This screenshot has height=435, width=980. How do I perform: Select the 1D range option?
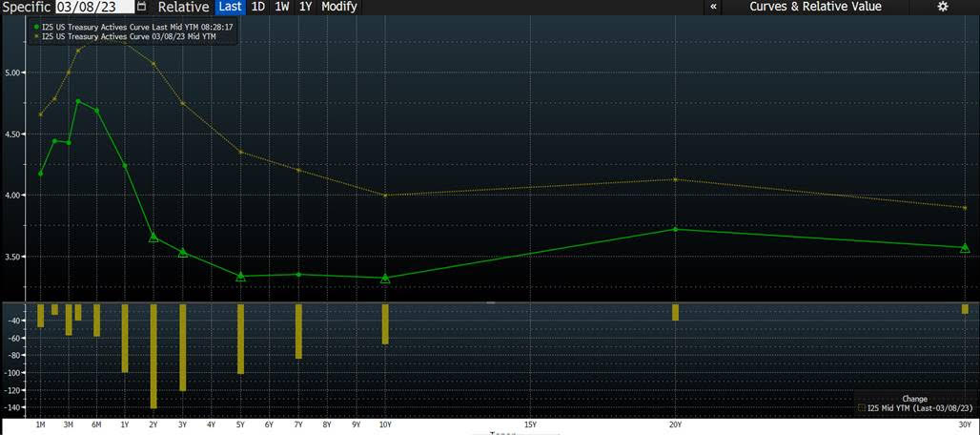tap(257, 7)
